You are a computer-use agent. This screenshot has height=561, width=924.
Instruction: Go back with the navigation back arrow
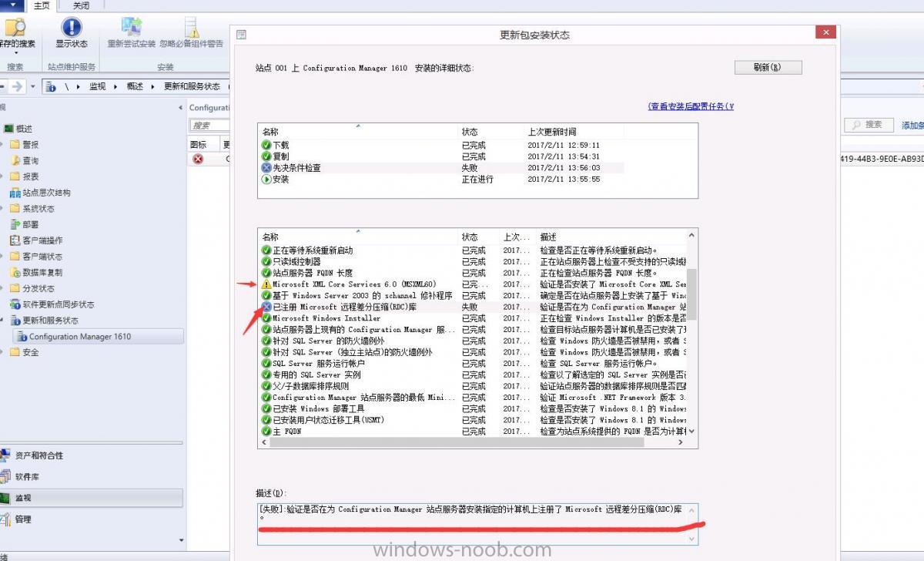(x=2, y=86)
